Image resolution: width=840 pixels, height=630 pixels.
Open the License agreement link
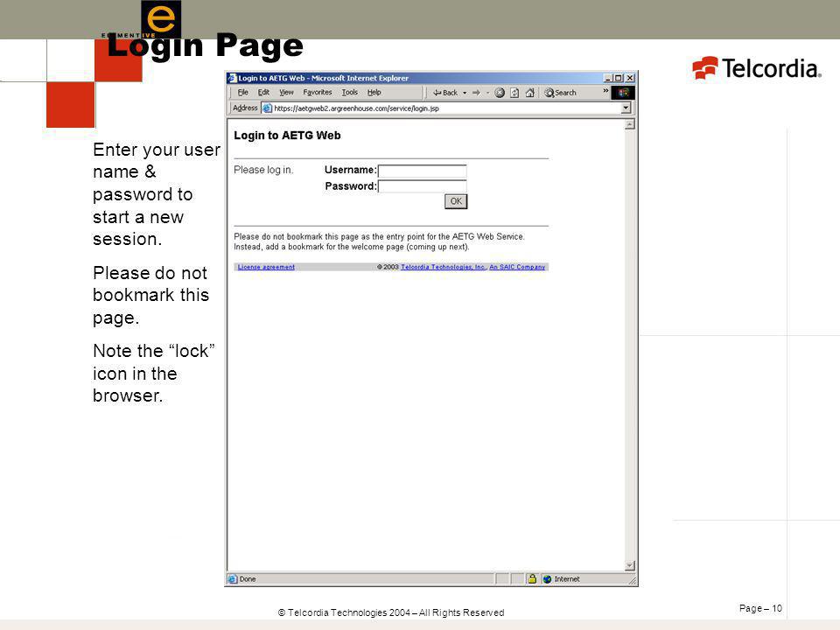266,267
